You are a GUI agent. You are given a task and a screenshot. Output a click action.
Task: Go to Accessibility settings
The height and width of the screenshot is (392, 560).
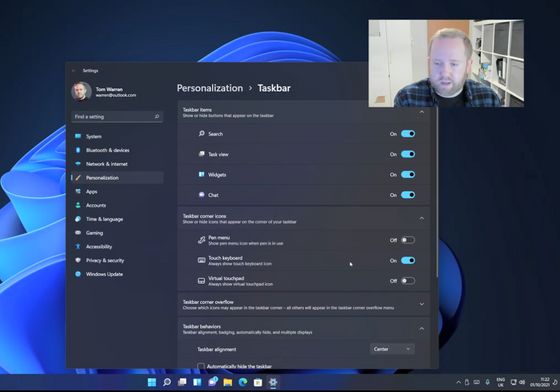[118, 247]
